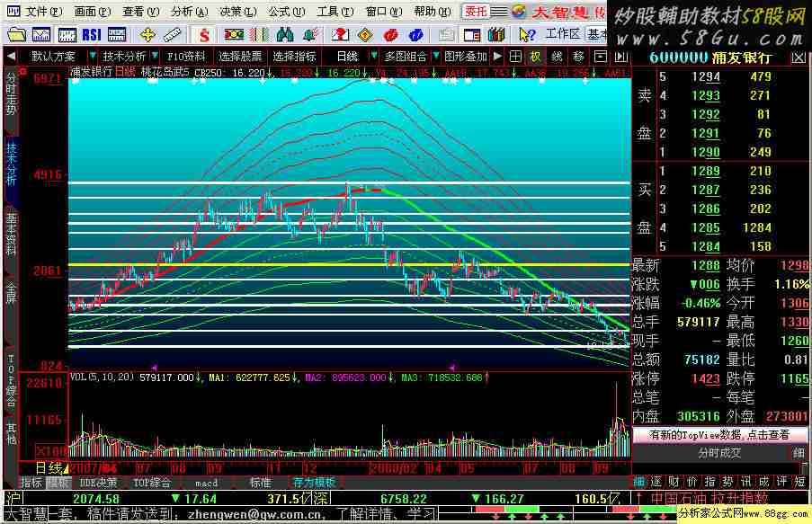
Task: Click the RSI indicator toolbar icon
Action: tap(92, 35)
